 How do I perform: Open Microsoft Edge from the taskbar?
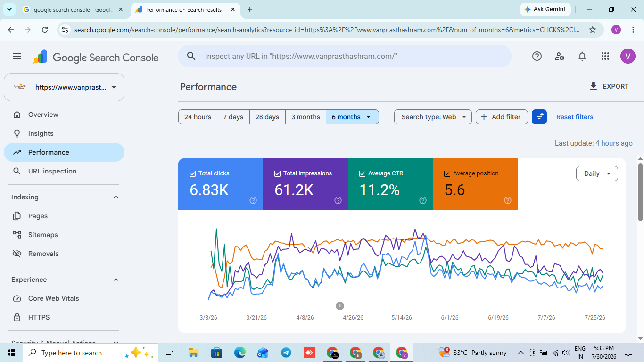(240, 353)
